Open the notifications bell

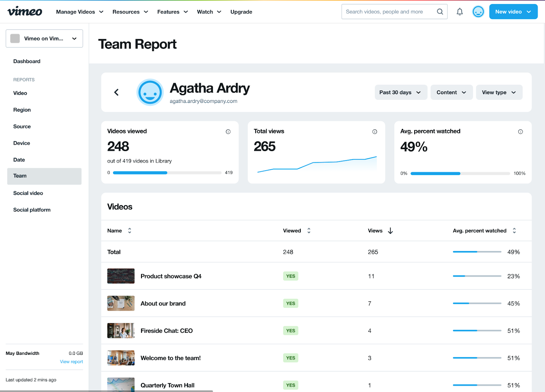460,12
